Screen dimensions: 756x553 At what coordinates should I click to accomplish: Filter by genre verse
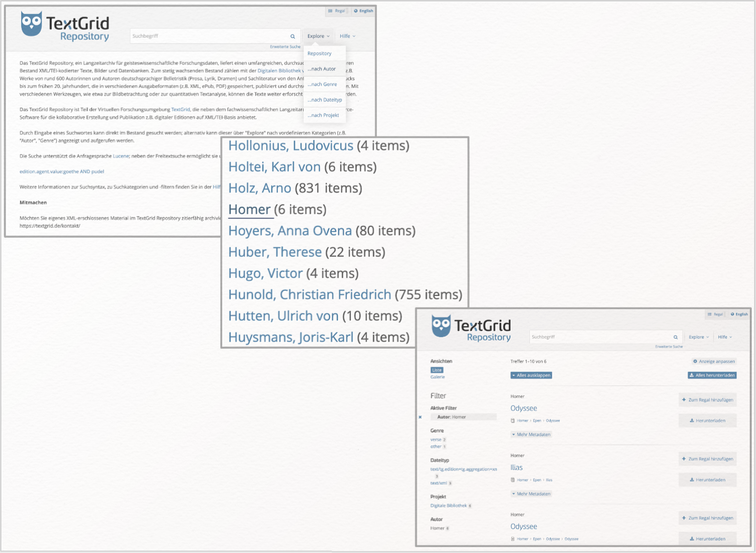(x=436, y=440)
